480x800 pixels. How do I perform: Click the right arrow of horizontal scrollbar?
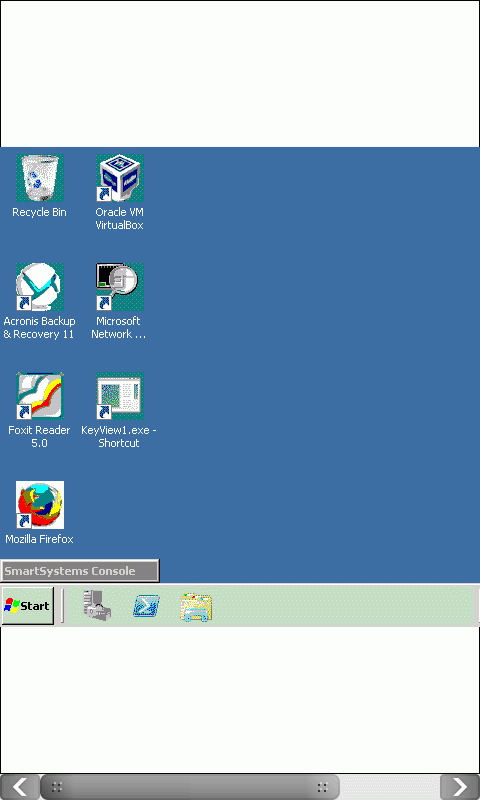tap(460, 787)
